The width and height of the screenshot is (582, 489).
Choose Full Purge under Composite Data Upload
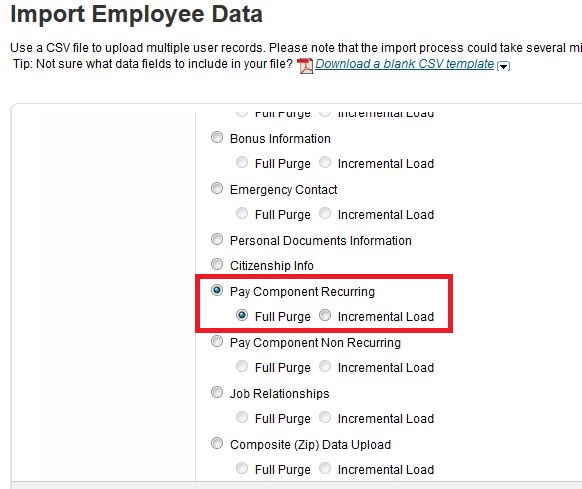(242, 468)
